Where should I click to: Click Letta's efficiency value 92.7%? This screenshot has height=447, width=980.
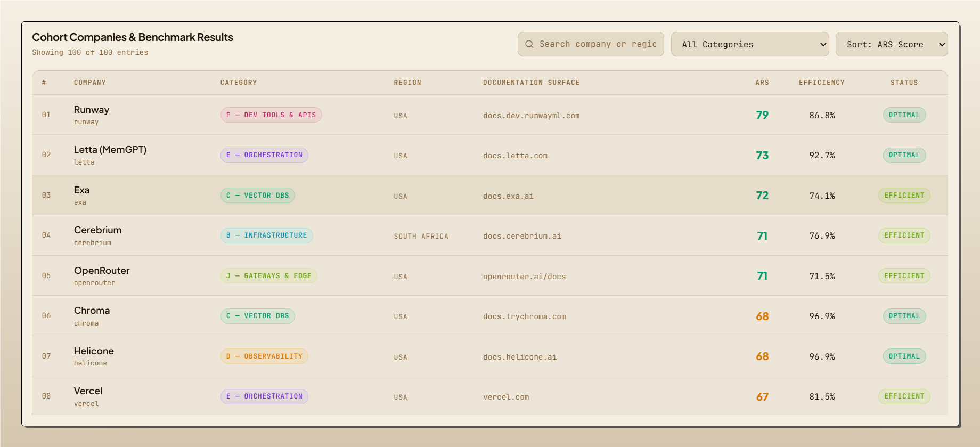pos(822,156)
